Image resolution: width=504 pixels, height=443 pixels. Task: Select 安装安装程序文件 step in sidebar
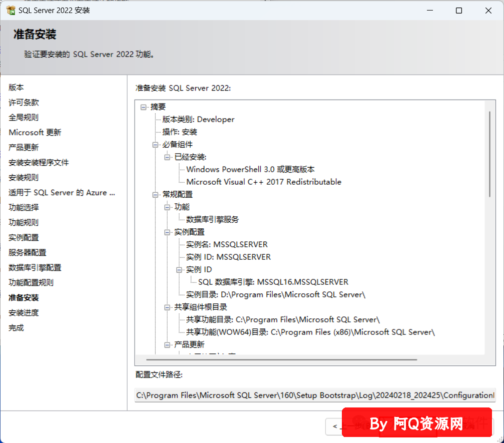[39, 163]
